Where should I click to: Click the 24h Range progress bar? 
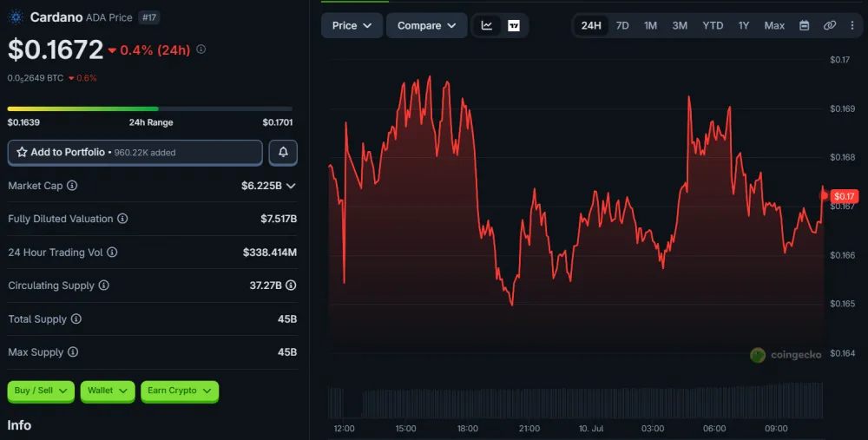pos(150,109)
